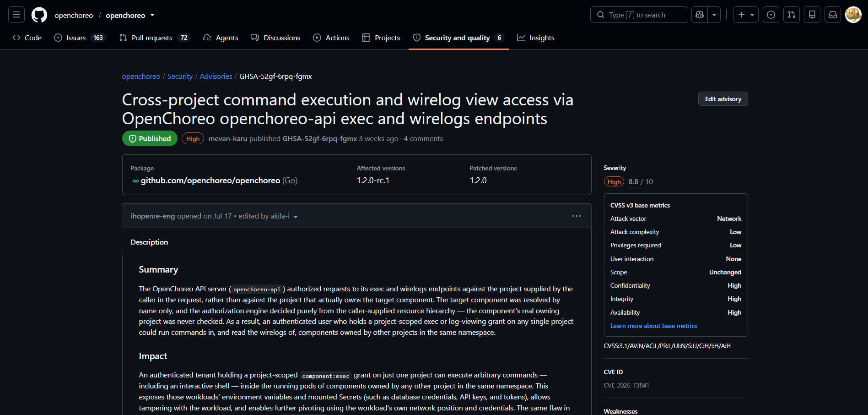Open the pull requests icon in header

[792, 15]
